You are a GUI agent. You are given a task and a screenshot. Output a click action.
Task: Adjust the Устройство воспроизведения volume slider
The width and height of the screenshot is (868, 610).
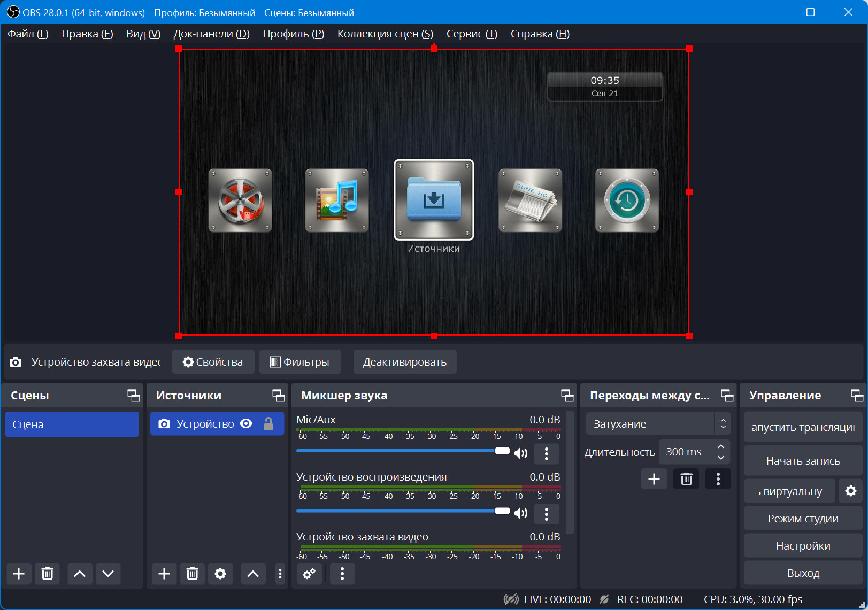click(502, 511)
